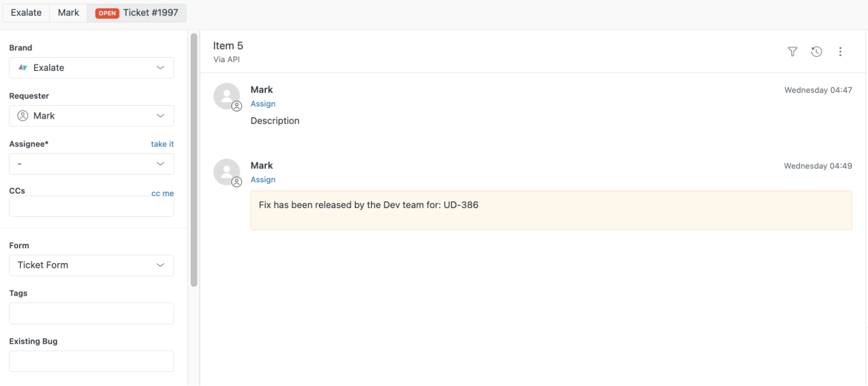
Task: Click the Exalate brand logo icon
Action: coord(23,68)
